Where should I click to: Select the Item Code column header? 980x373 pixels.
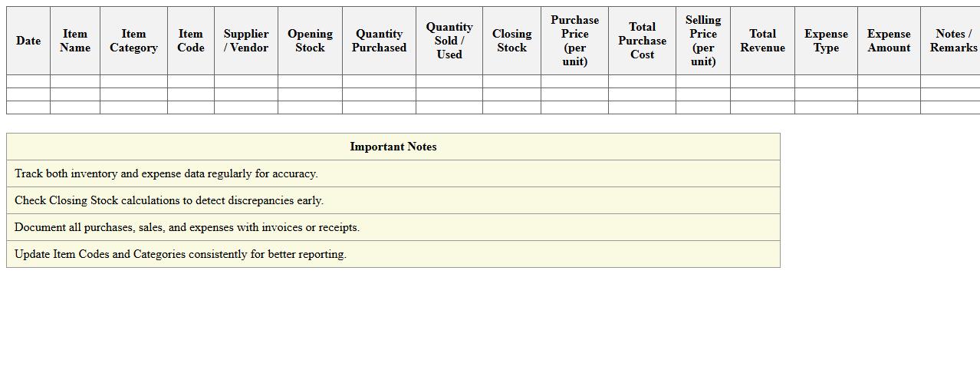(x=191, y=41)
